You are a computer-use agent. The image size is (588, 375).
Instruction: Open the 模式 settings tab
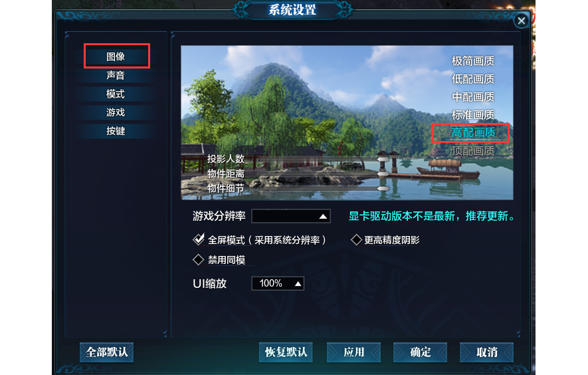116,94
